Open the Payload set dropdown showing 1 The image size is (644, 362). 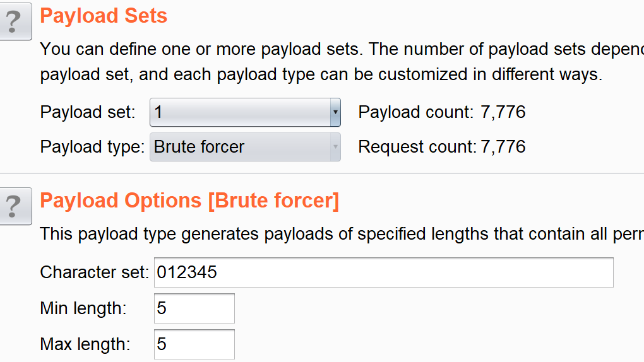[240, 113]
